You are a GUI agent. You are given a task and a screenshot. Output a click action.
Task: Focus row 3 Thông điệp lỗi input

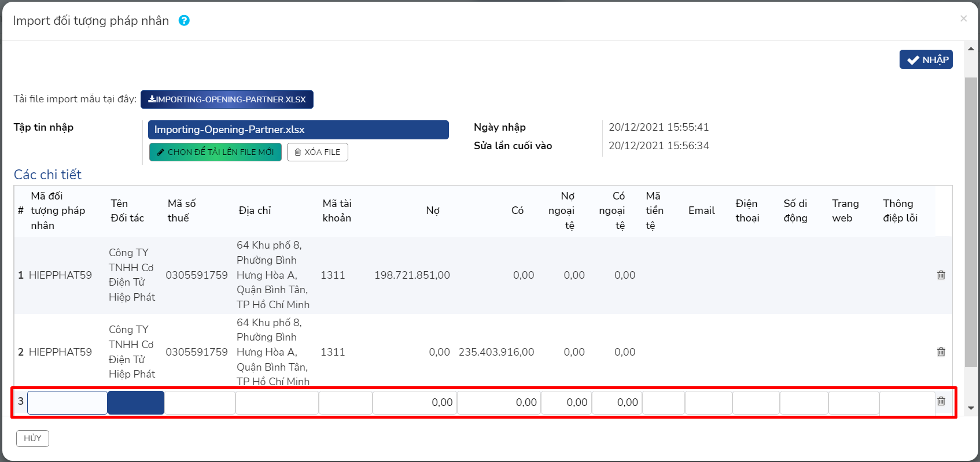pos(907,402)
